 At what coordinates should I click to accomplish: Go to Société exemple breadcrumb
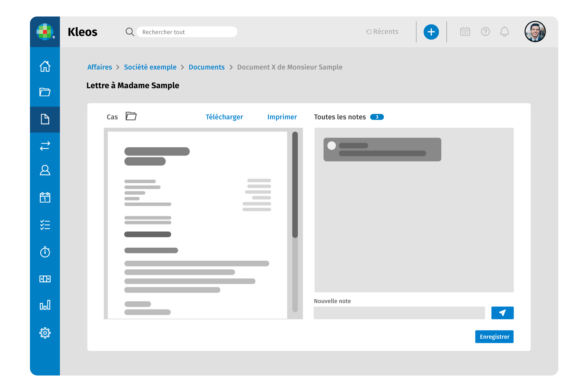click(x=150, y=67)
